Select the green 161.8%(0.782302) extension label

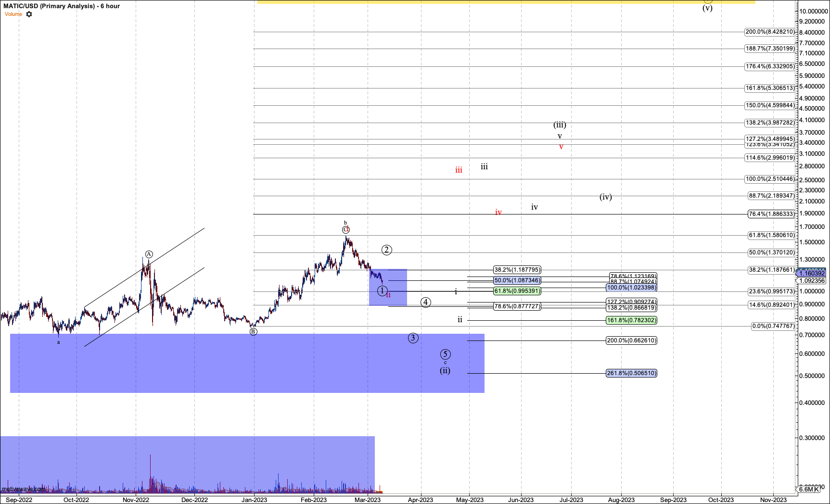coord(632,320)
